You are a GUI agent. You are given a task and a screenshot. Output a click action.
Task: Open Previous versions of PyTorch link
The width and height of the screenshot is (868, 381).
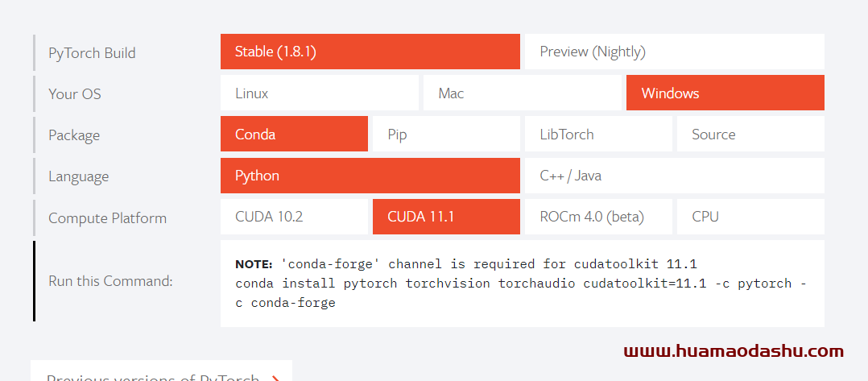point(153,378)
